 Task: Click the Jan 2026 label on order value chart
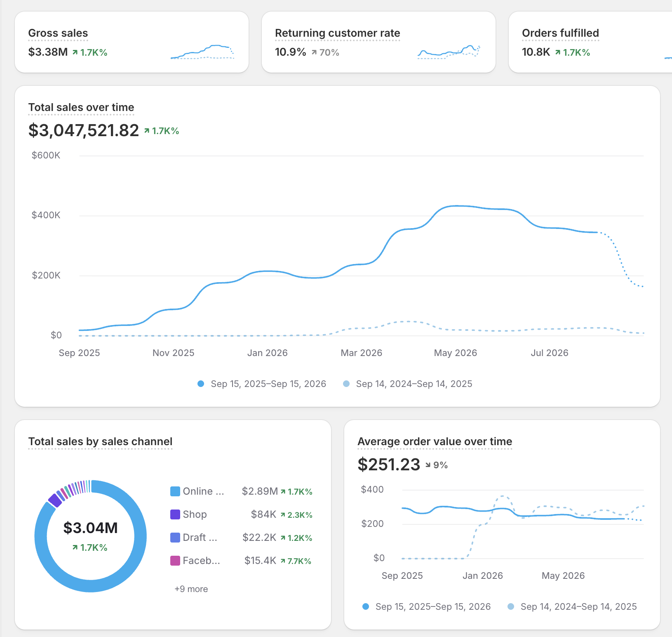pyautogui.click(x=483, y=576)
